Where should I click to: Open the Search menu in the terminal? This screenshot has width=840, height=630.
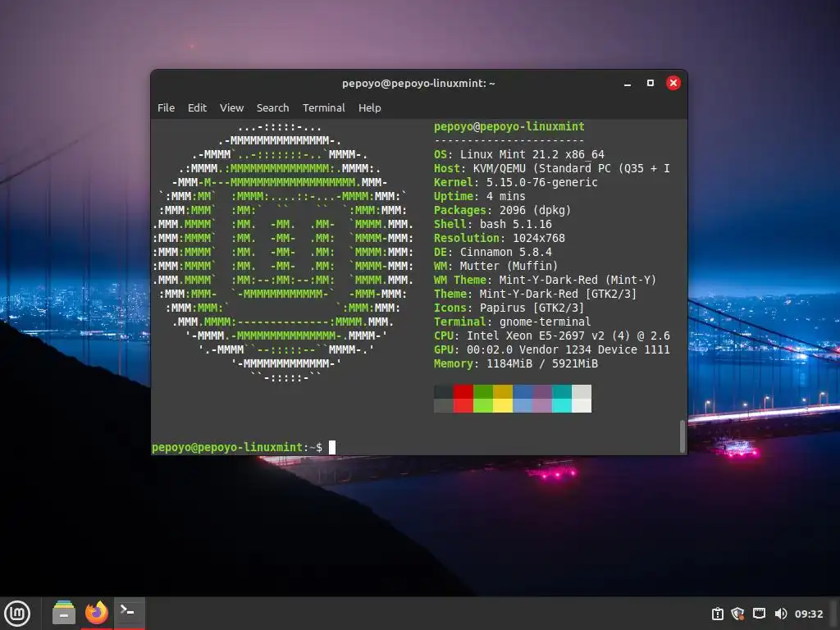272,107
